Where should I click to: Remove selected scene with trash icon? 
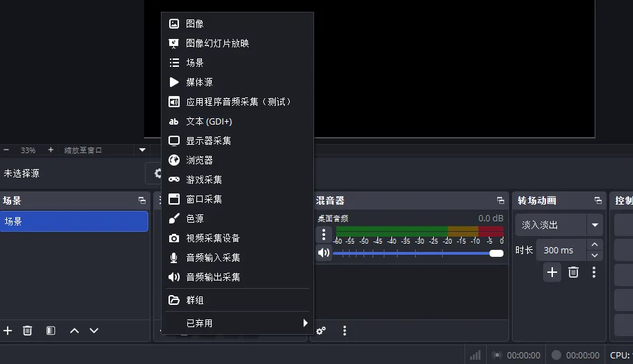(28, 331)
